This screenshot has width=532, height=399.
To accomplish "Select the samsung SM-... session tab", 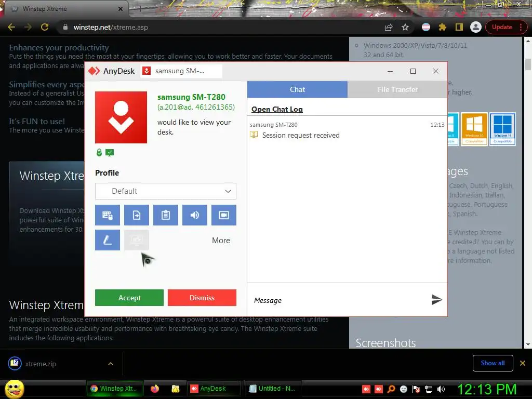I will pos(181,71).
